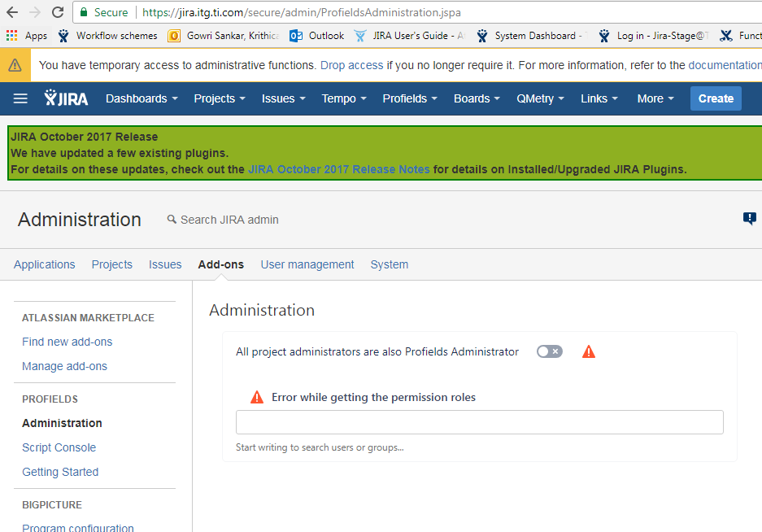Select the Add-ons admin tab
The width and height of the screenshot is (762, 532).
click(x=220, y=264)
